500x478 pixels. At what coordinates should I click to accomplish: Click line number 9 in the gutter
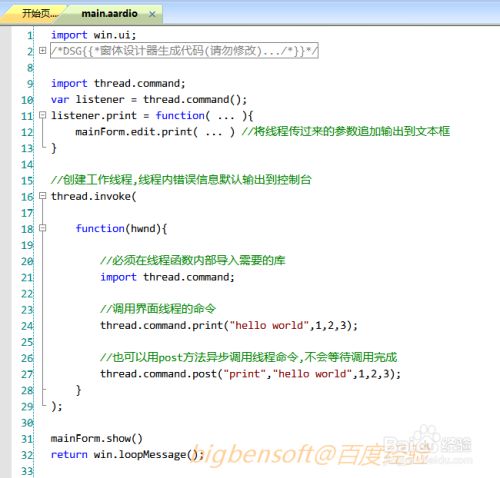click(30, 84)
